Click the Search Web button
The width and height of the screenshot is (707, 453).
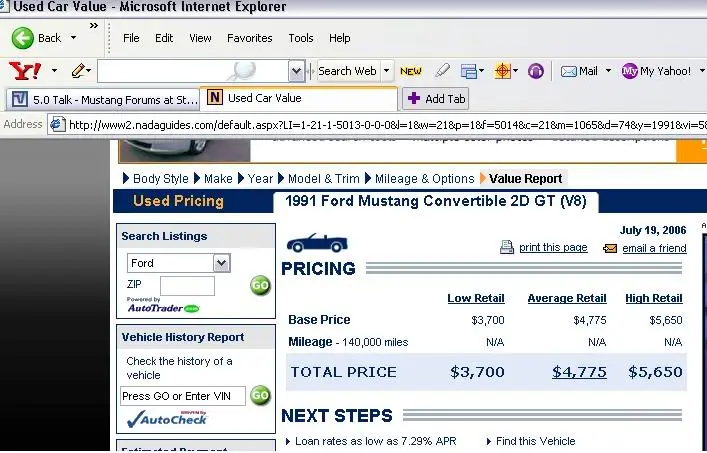pyautogui.click(x=347, y=71)
